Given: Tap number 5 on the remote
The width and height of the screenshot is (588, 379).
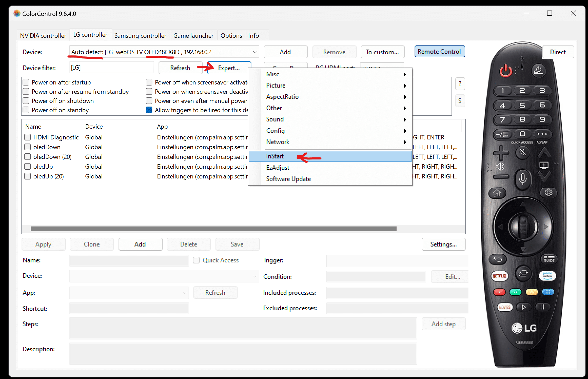Looking at the screenshot, I should pos(522,105).
